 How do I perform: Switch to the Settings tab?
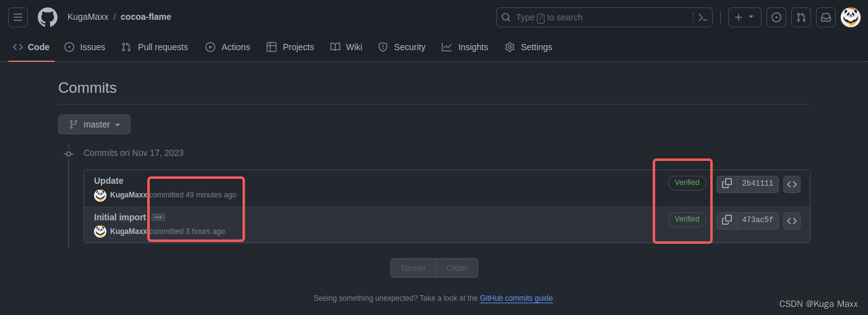pyautogui.click(x=528, y=47)
